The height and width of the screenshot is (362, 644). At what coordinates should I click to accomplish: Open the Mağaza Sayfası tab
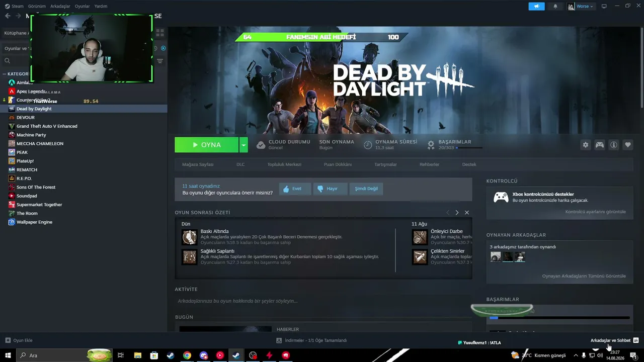coord(198,164)
